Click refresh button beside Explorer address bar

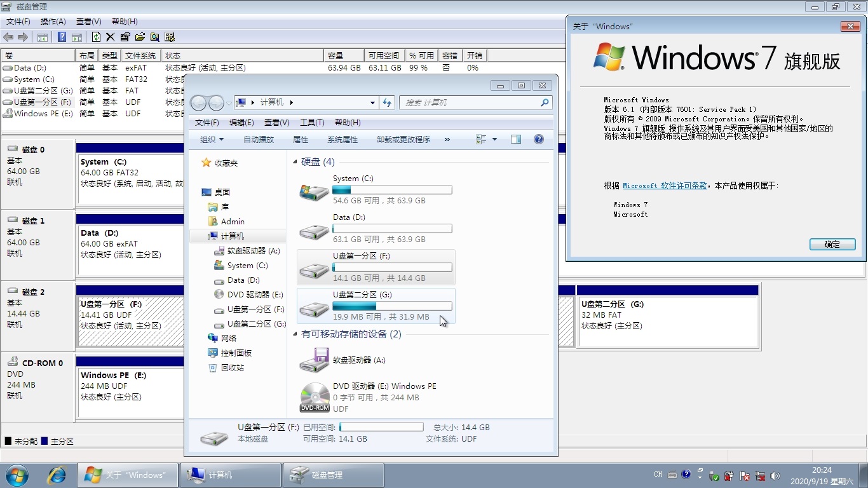387,102
